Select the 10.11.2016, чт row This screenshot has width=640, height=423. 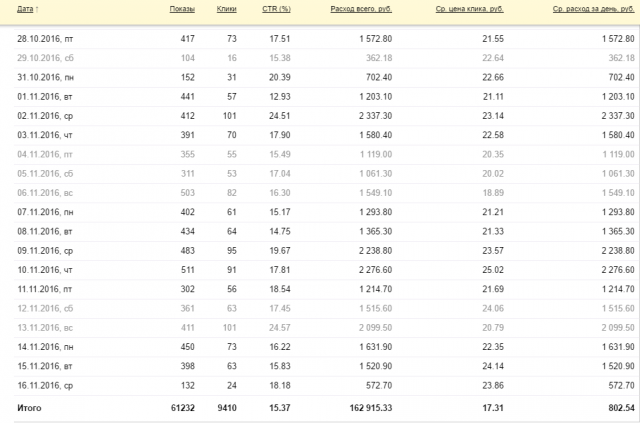tap(325, 270)
